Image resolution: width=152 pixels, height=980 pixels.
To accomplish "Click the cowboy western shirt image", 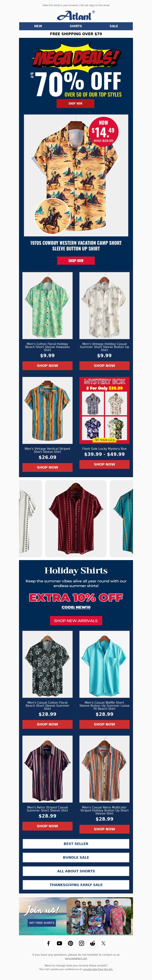I will coord(76,175).
